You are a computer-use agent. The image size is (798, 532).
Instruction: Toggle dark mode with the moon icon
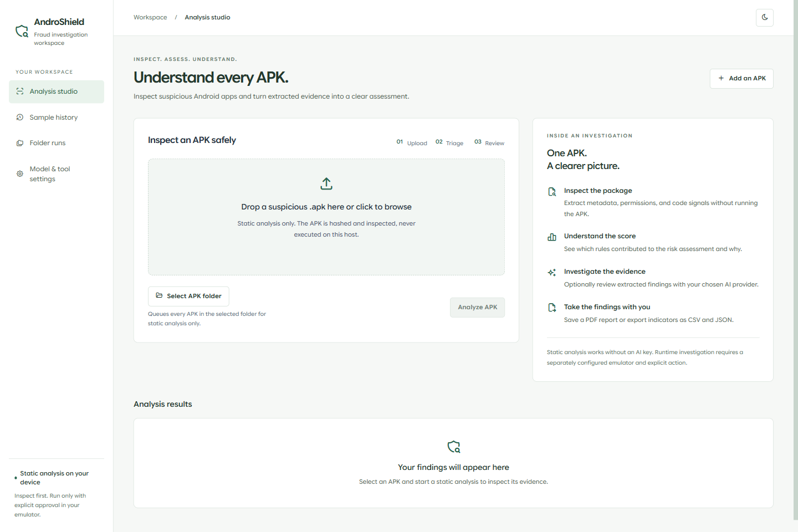[765, 17]
